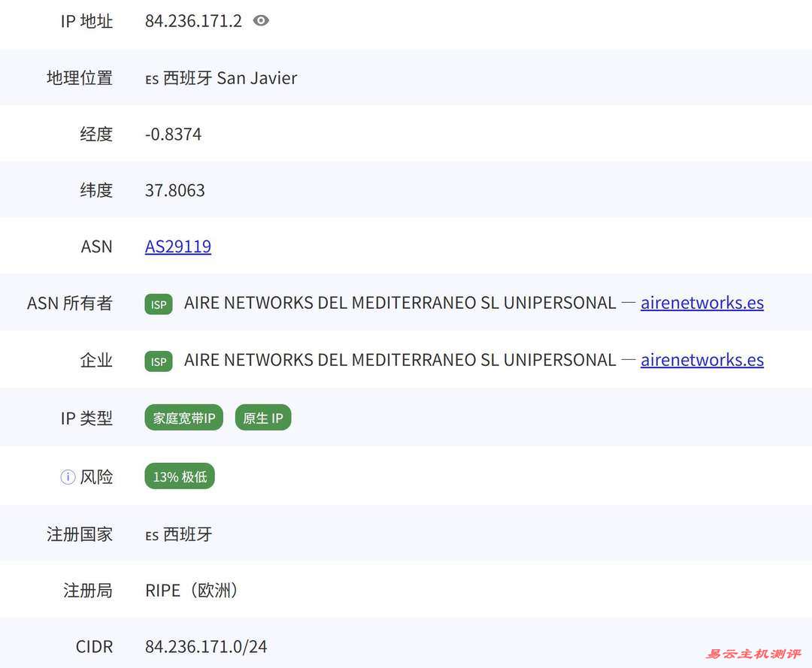The width and height of the screenshot is (812, 668).
Task: Select the longitude value -0.8374
Action: [174, 134]
